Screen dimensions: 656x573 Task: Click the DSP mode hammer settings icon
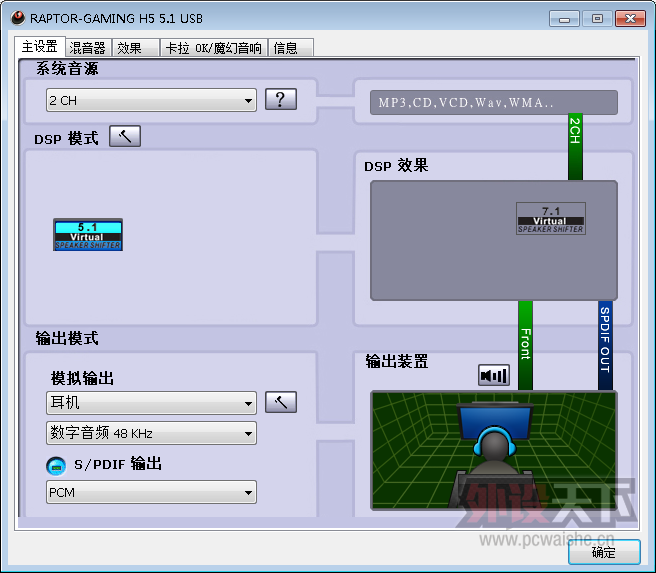pyautogui.click(x=125, y=137)
